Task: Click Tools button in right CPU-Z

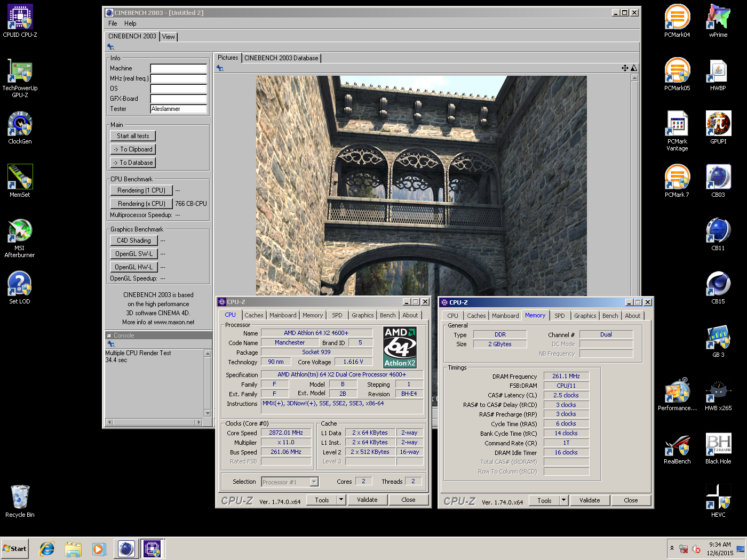Action: (x=544, y=500)
